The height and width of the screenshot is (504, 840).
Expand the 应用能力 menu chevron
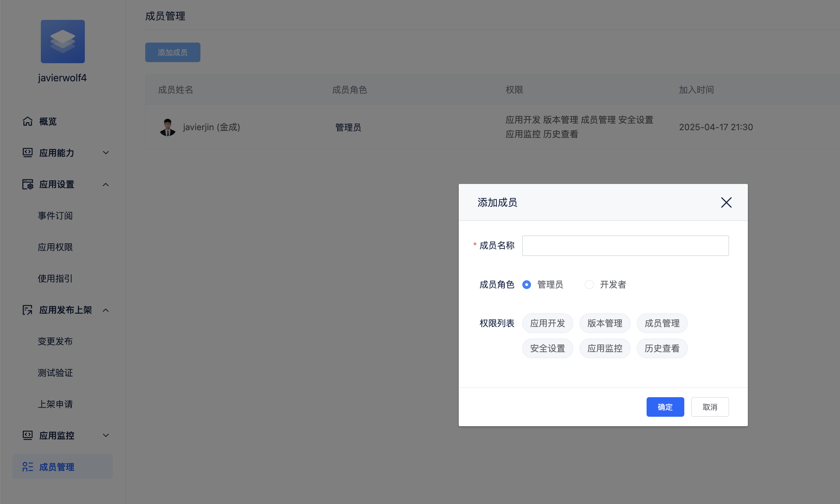point(106,153)
